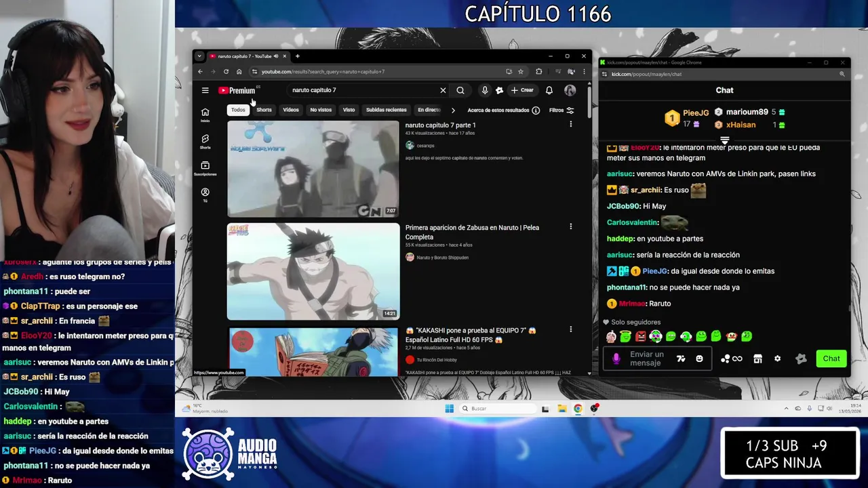868x488 pixels.
Task: Select the No vistos filter chip
Action: (x=321, y=110)
